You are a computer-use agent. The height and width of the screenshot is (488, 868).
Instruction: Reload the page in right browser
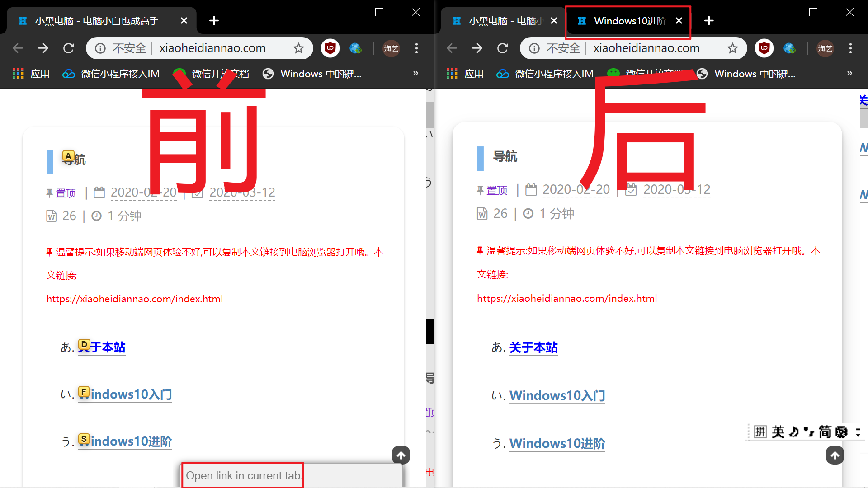point(503,48)
